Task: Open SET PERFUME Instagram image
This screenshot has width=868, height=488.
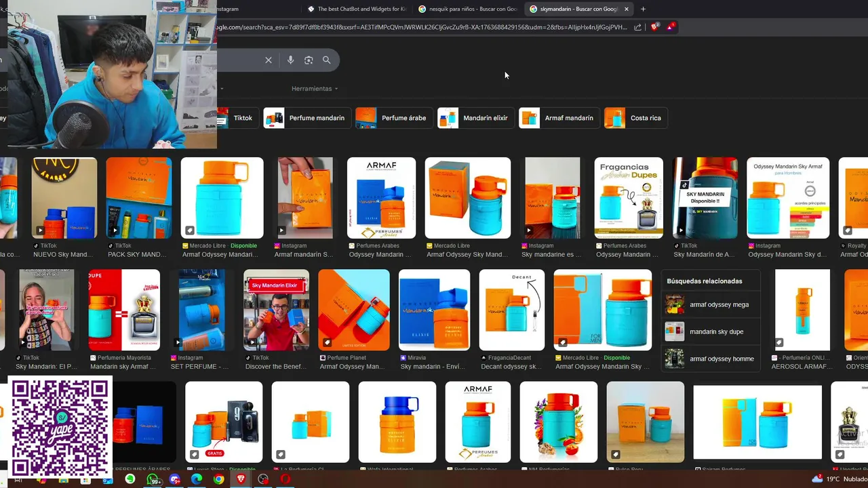Action: coord(201,310)
